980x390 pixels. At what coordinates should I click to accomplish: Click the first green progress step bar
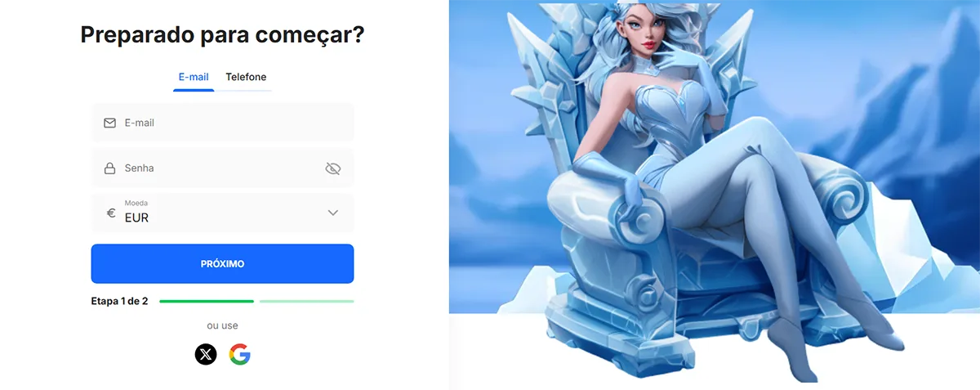[207, 301]
